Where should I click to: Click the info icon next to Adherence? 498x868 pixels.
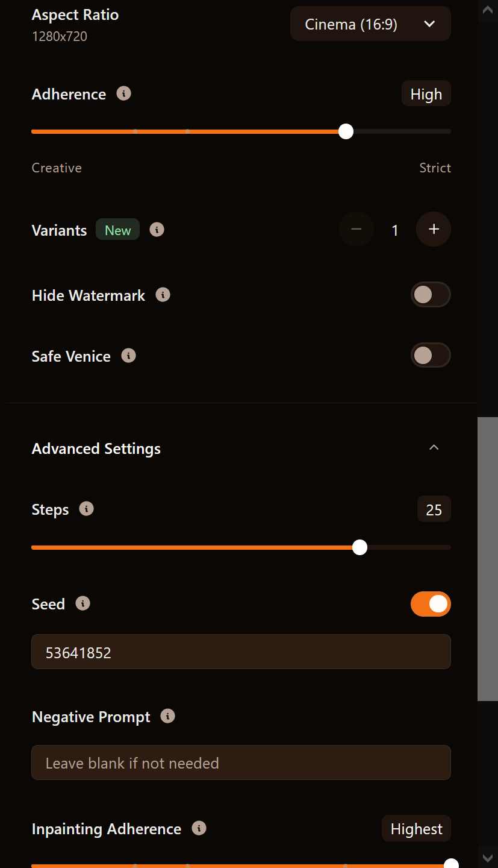coord(123,94)
